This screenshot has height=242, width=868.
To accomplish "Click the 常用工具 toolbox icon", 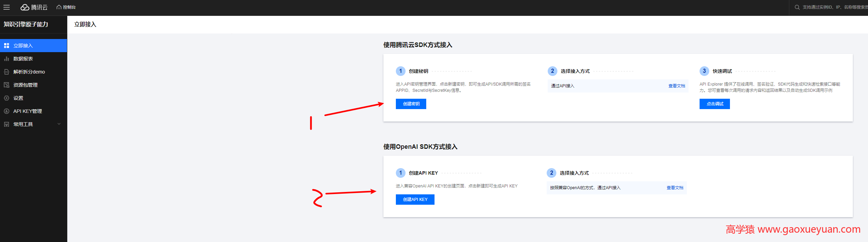I will (x=7, y=124).
